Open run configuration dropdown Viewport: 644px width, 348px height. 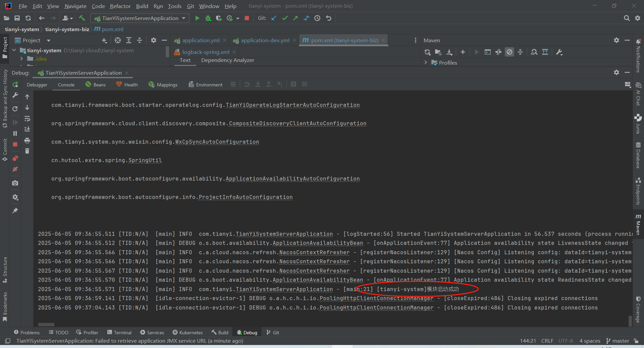coord(183,18)
